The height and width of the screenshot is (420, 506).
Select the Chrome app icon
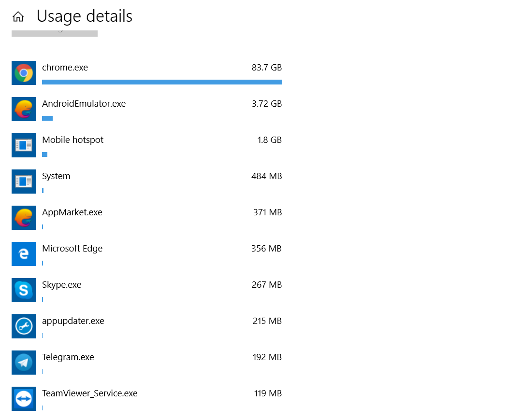pos(24,73)
